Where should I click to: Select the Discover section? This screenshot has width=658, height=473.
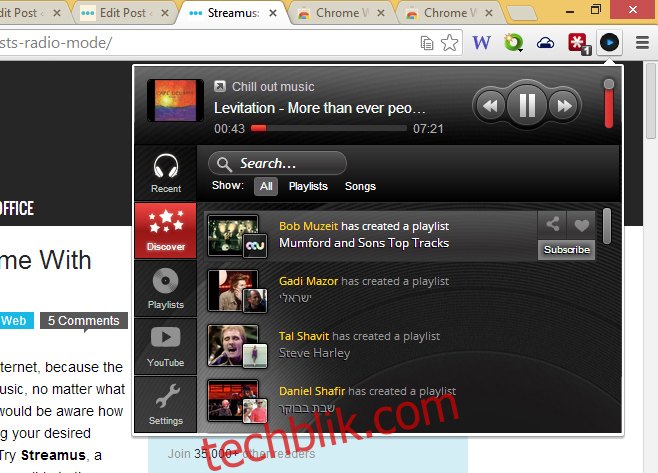click(x=166, y=230)
